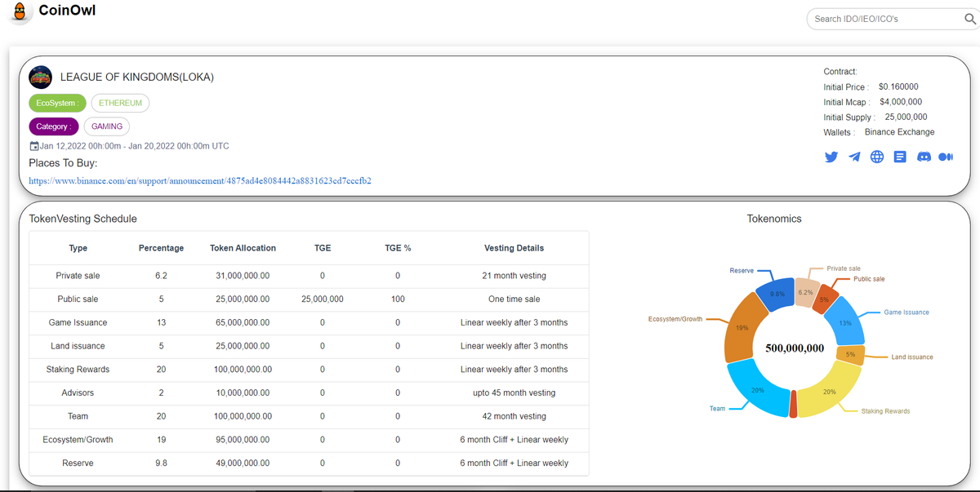Click the Staking Rewards 20% yellow segment

click(x=829, y=392)
